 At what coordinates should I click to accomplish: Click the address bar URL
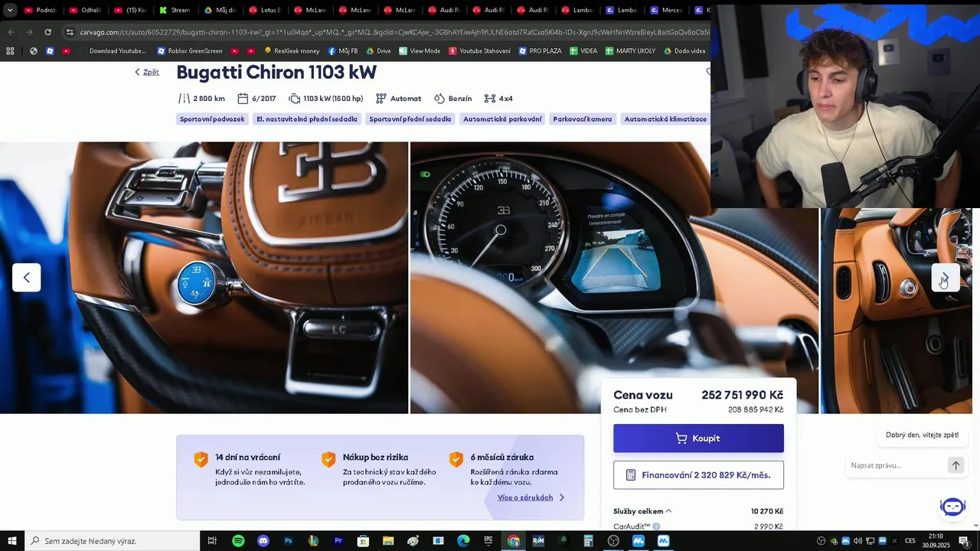394,32
